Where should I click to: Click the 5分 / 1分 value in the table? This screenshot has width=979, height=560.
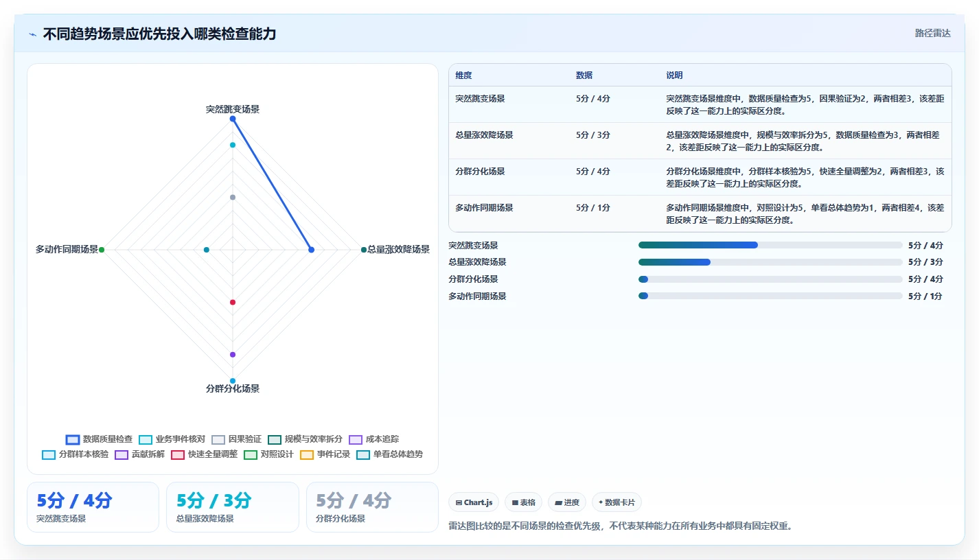(593, 208)
